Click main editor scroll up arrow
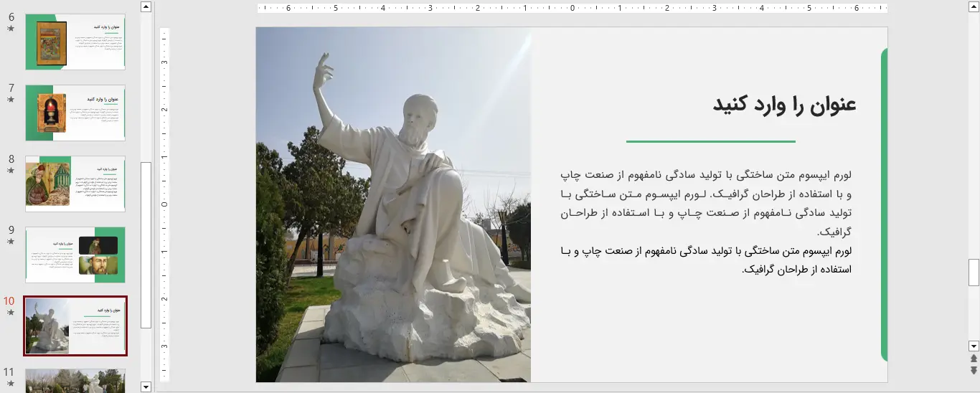980x393 pixels. [x=974, y=6]
